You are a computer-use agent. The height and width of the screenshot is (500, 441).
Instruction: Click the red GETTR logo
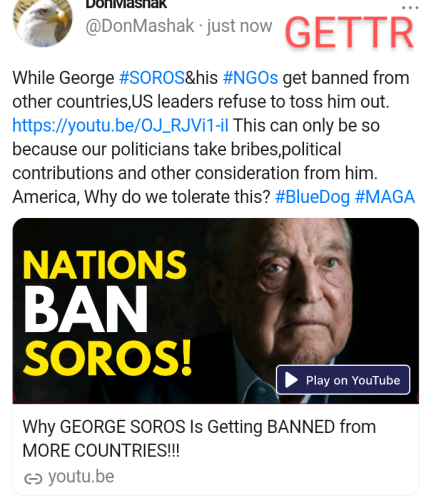coord(349,33)
